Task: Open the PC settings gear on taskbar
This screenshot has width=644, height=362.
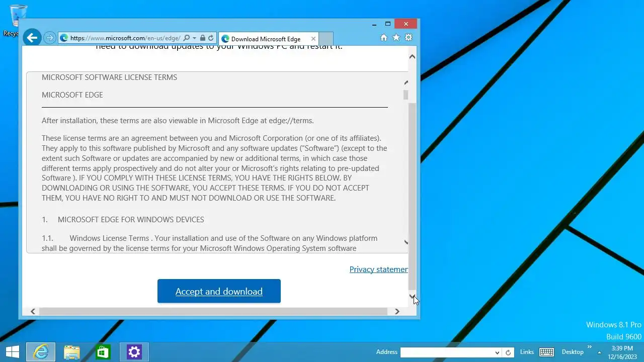Action: point(134,352)
